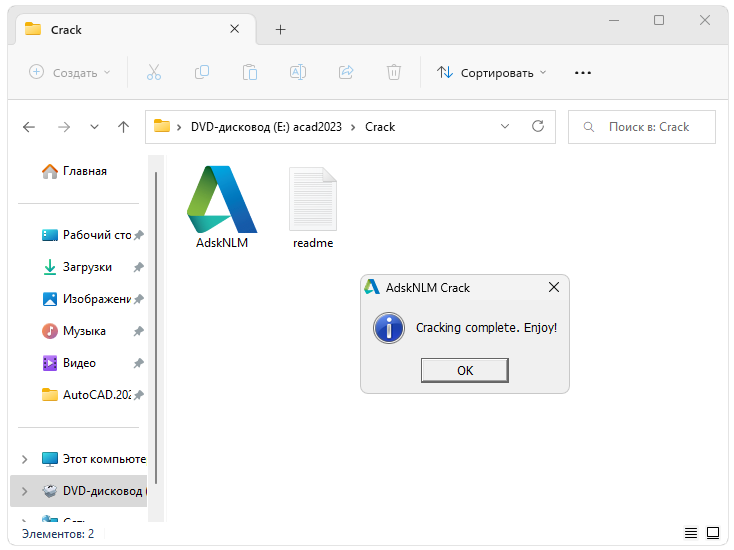Select the AdskNLM file icon
The image size is (734, 550).
click(x=222, y=199)
